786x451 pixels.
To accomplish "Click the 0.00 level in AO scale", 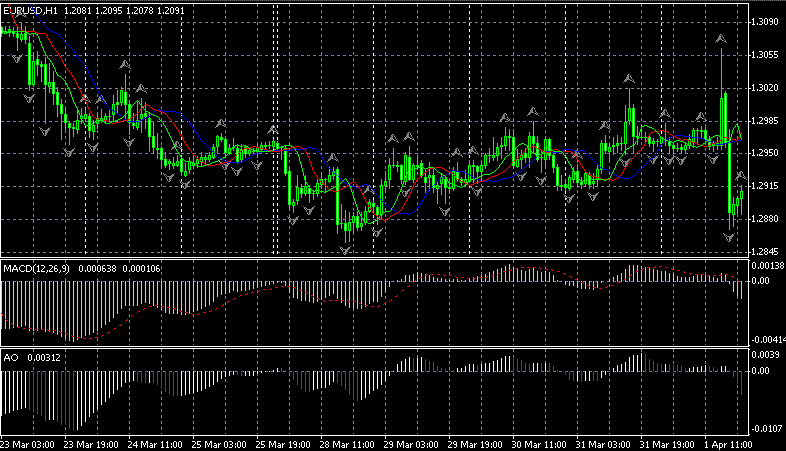I will point(760,371).
